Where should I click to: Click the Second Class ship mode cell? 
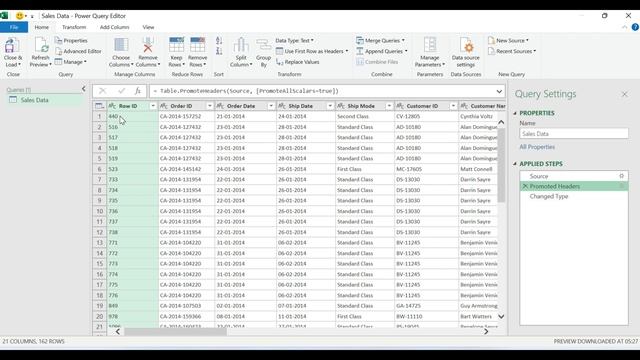pyautogui.click(x=365, y=116)
